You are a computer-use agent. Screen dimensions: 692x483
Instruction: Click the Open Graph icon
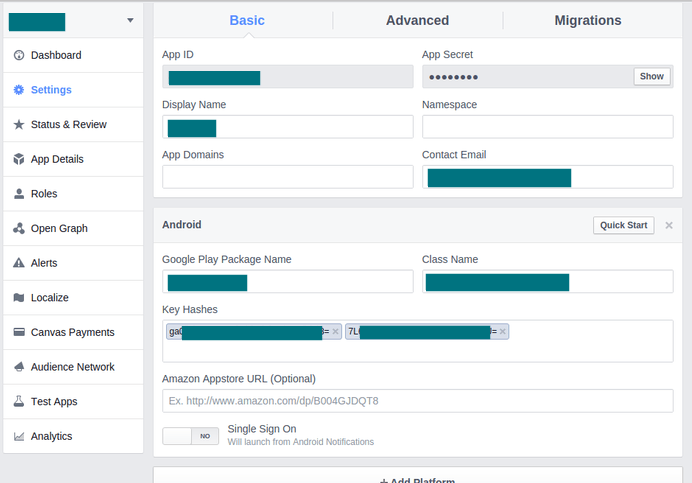pos(19,229)
